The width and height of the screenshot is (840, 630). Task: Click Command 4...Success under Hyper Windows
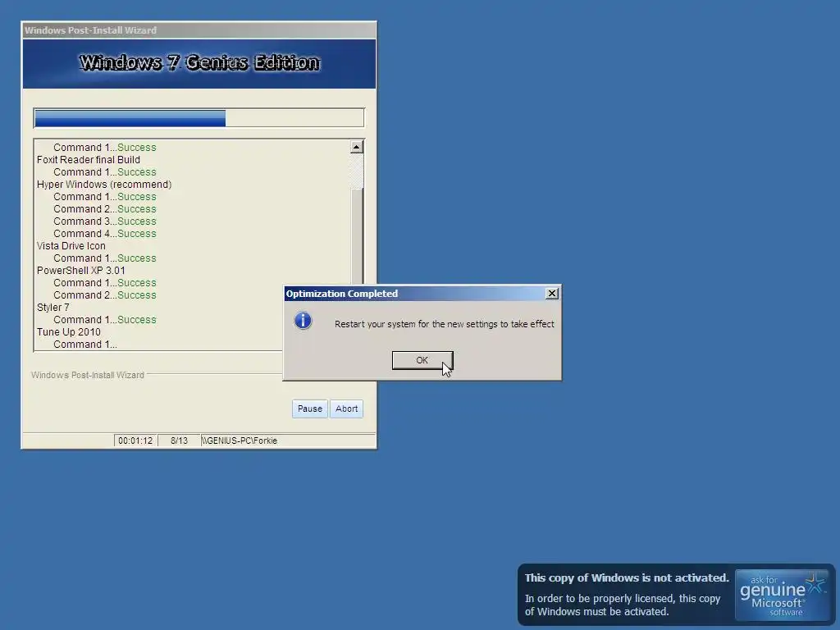click(x=104, y=234)
